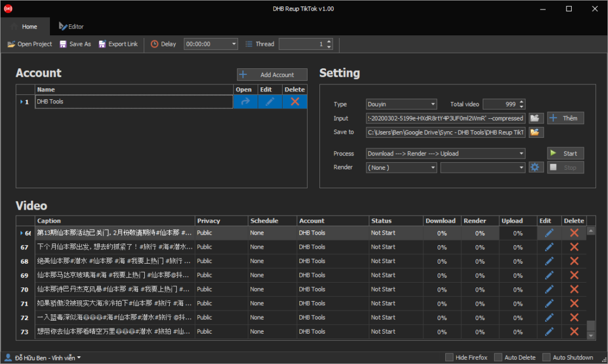Image resolution: width=608 pixels, height=364 pixels.
Task: Click the Start button
Action: pyautogui.click(x=565, y=154)
